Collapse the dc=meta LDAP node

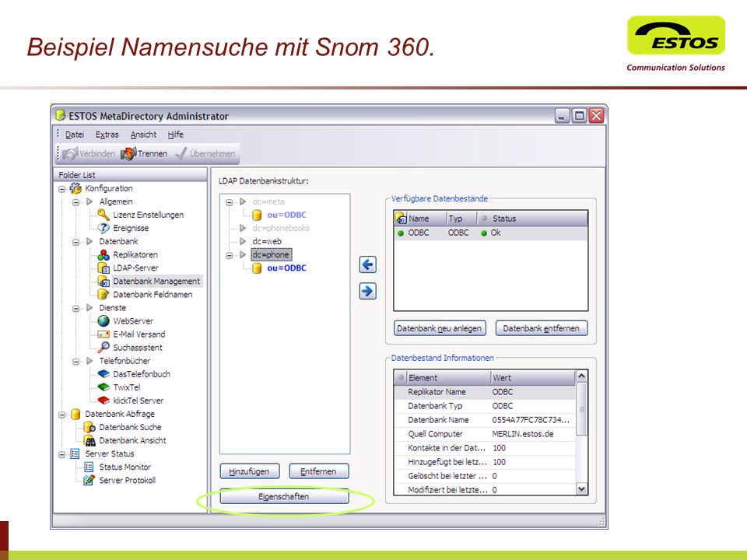(x=229, y=202)
